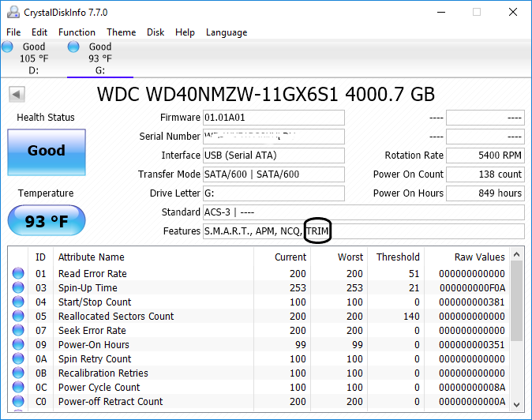
Task: Click the attribute list scrollbar thumb
Action: 517,301
